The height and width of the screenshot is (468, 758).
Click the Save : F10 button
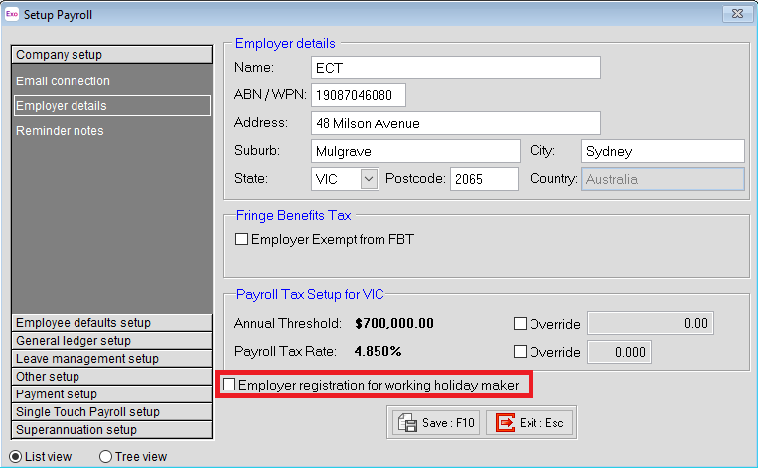[436, 423]
